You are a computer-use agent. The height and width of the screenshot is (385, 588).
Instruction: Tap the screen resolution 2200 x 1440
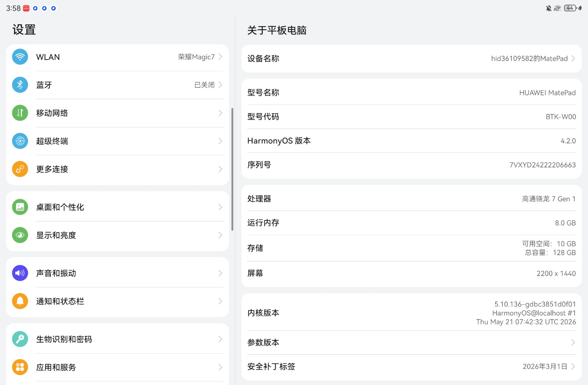coord(556,274)
